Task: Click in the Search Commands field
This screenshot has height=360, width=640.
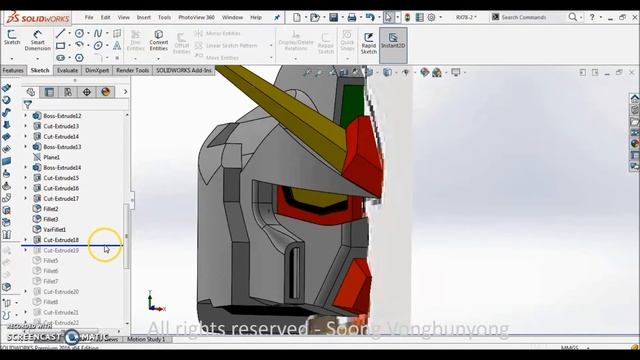Action: (x=528, y=17)
